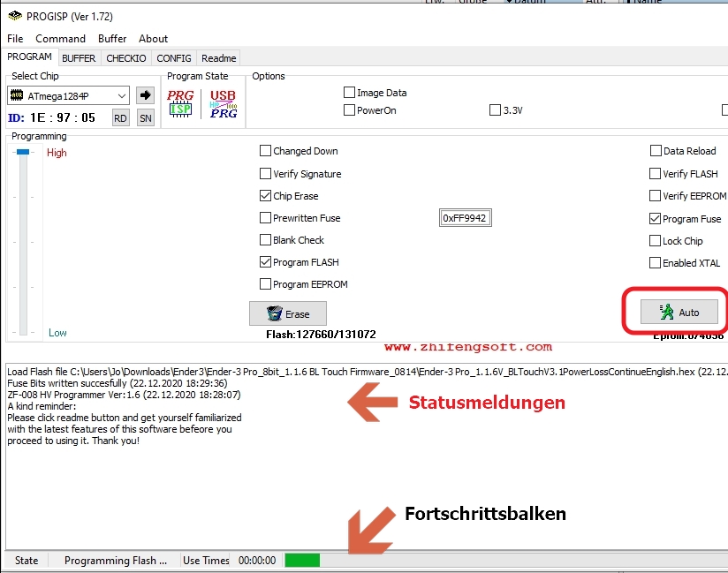Viewport: 728px width, 573px height.
Task: Click the SN button
Action: [x=146, y=117]
